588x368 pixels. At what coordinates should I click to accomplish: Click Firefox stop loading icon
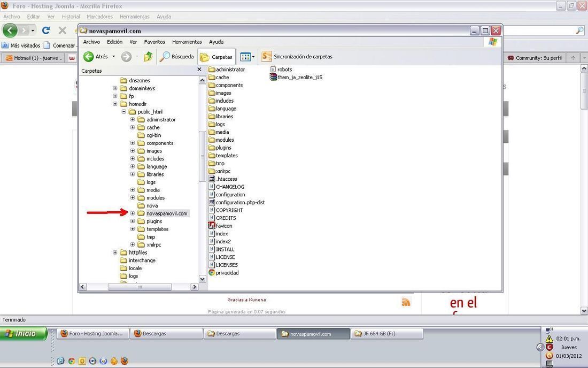coord(63,30)
